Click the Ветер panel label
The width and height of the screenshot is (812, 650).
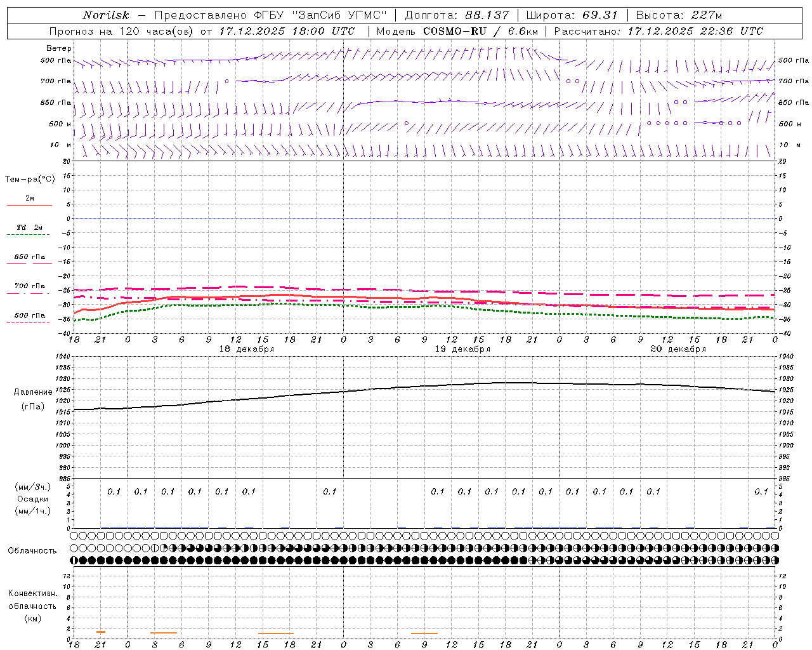click(x=59, y=48)
